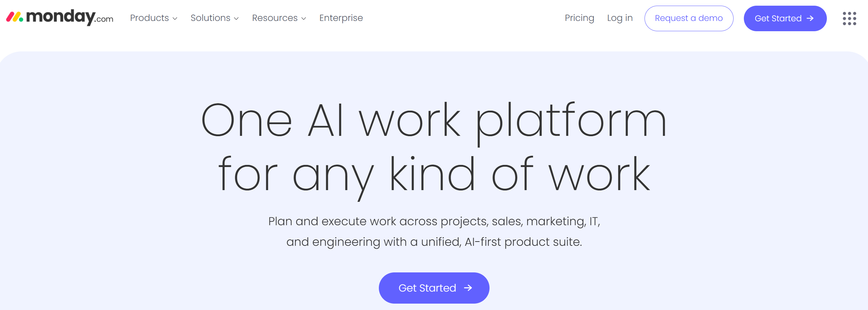Click the arrow inside top Get Started button
Viewport: 868px width, 310px height.
[810, 19]
